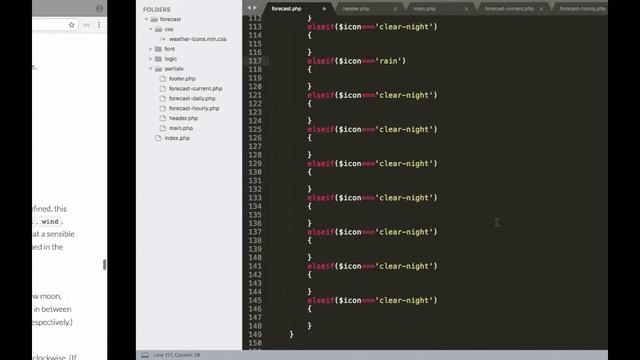Open header.php from the sidebar
This screenshot has width=640, height=360.
click(183, 118)
